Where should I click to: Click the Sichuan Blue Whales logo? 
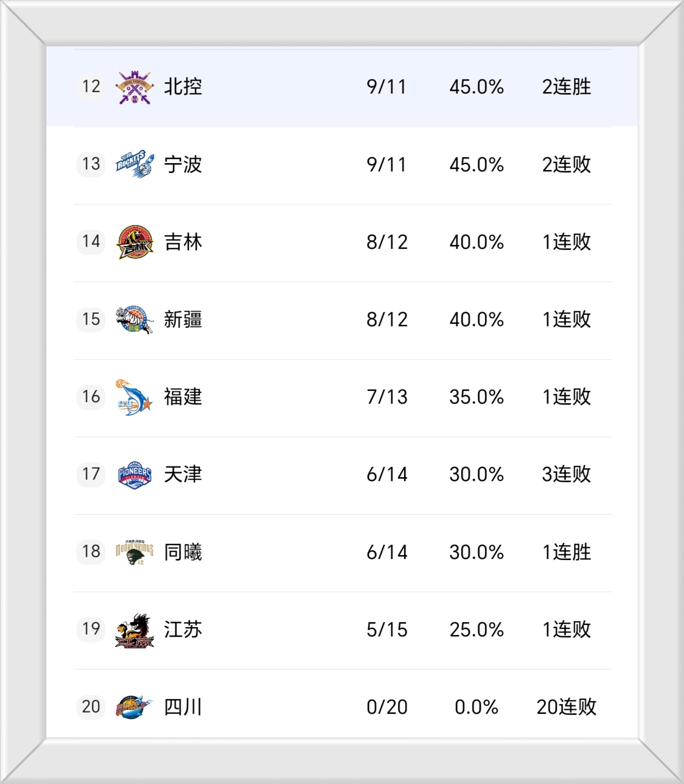(x=135, y=707)
